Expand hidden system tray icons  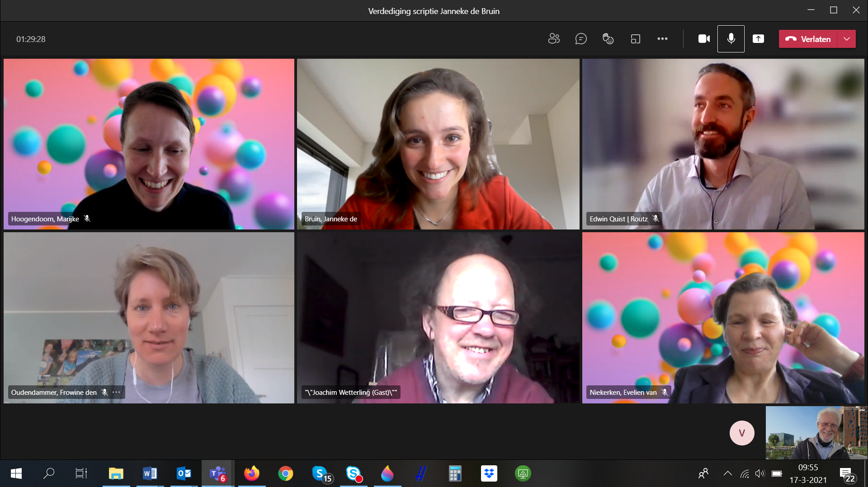tap(728, 473)
